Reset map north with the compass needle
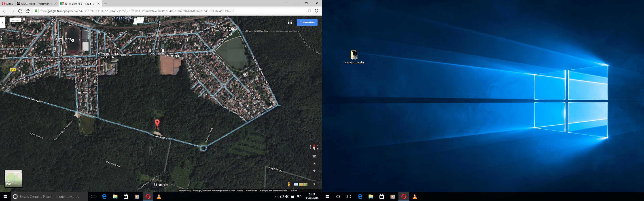This screenshot has width=644, height=201. [x=314, y=147]
